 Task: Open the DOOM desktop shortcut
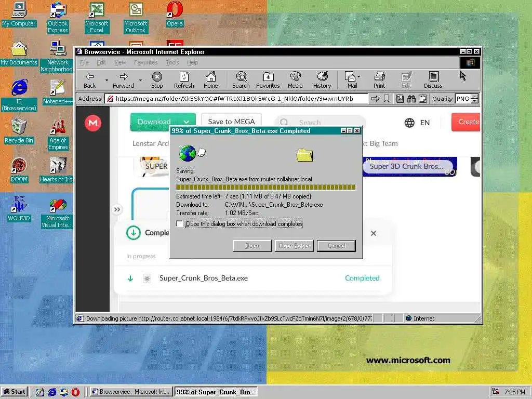19,170
